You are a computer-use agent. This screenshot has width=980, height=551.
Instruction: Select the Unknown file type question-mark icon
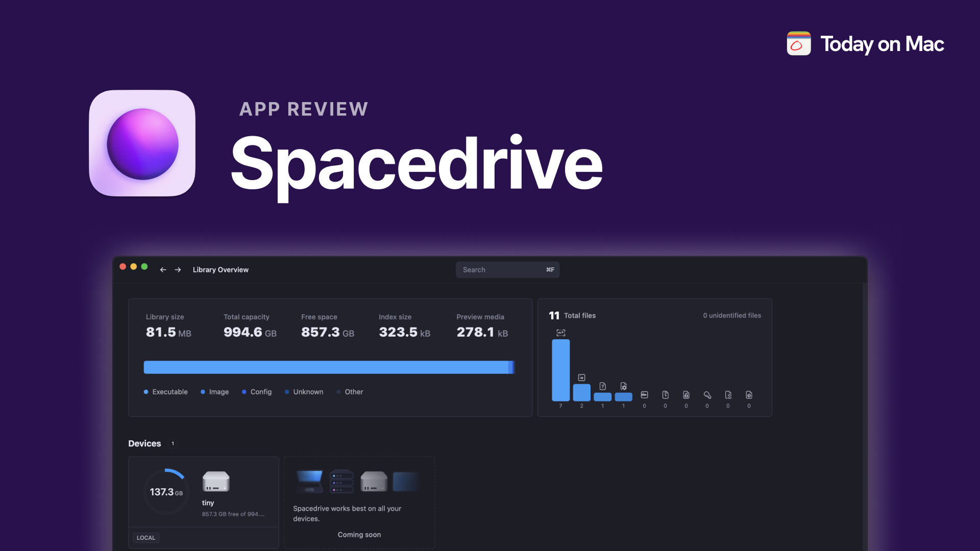[x=603, y=387]
